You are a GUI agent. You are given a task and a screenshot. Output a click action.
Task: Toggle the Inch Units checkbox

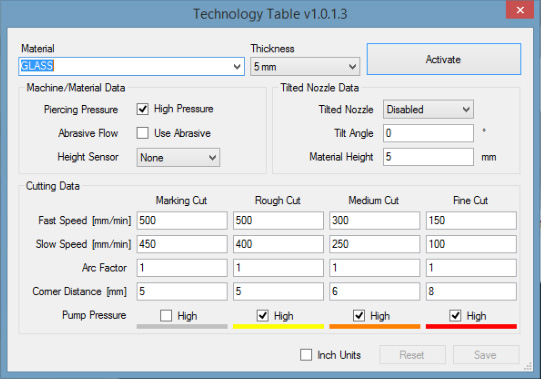306,355
